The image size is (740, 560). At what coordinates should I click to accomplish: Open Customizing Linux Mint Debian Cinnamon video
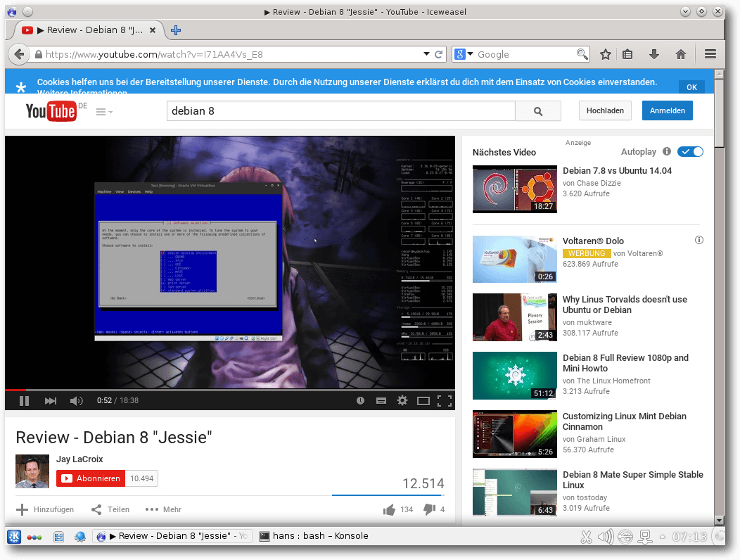(624, 421)
